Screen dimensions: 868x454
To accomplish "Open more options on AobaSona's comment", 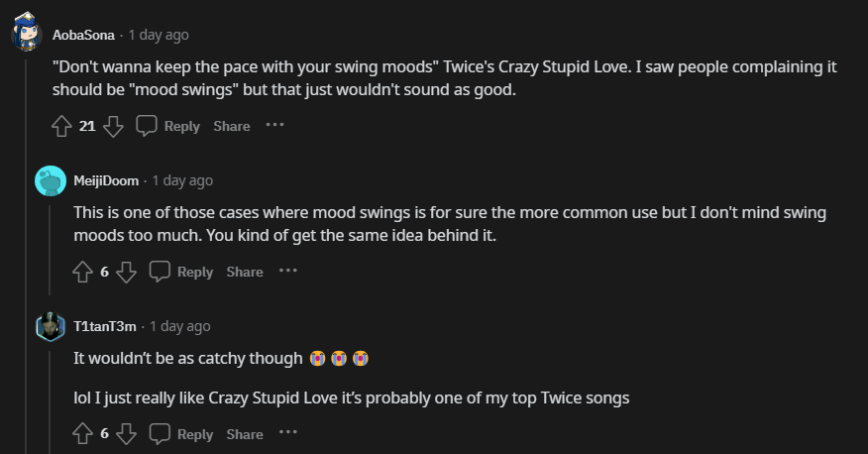I will (x=275, y=125).
